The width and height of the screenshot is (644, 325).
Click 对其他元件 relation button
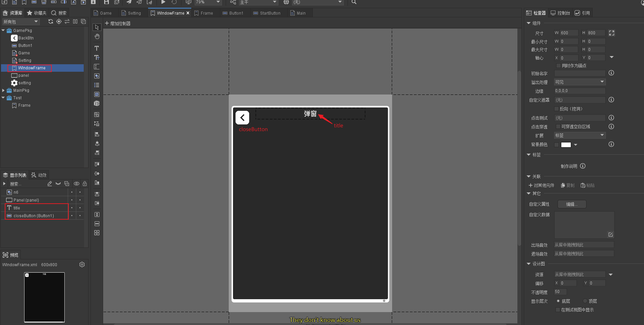tap(541, 185)
